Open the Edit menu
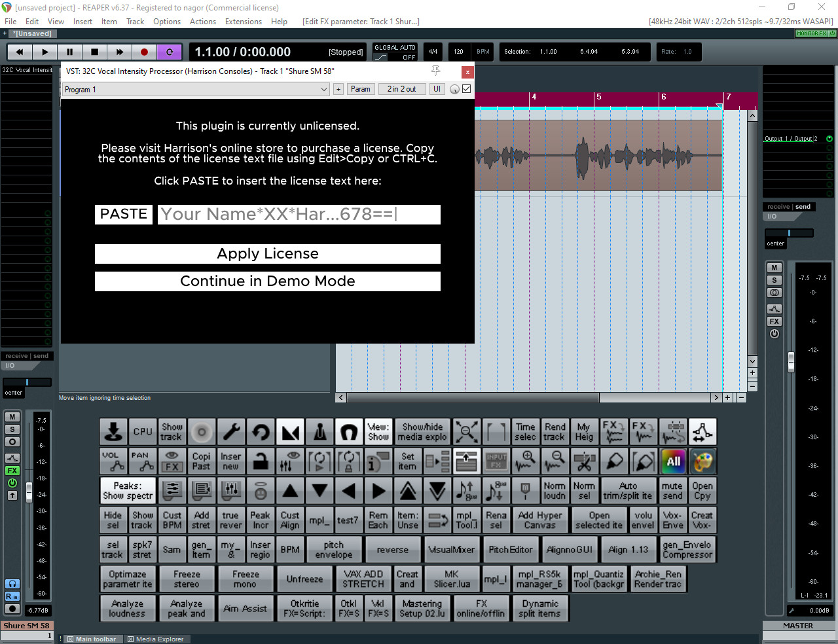 pos(32,22)
